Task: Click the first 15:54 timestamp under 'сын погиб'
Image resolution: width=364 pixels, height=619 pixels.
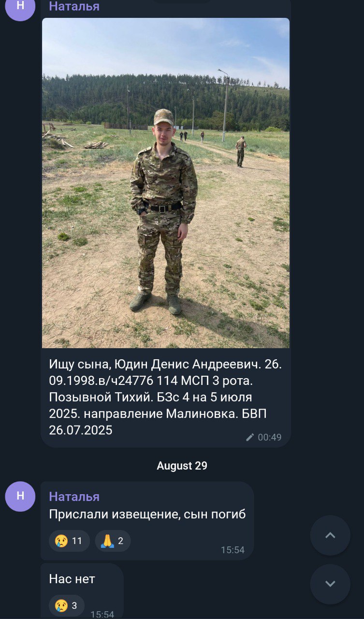Action: pos(233,550)
